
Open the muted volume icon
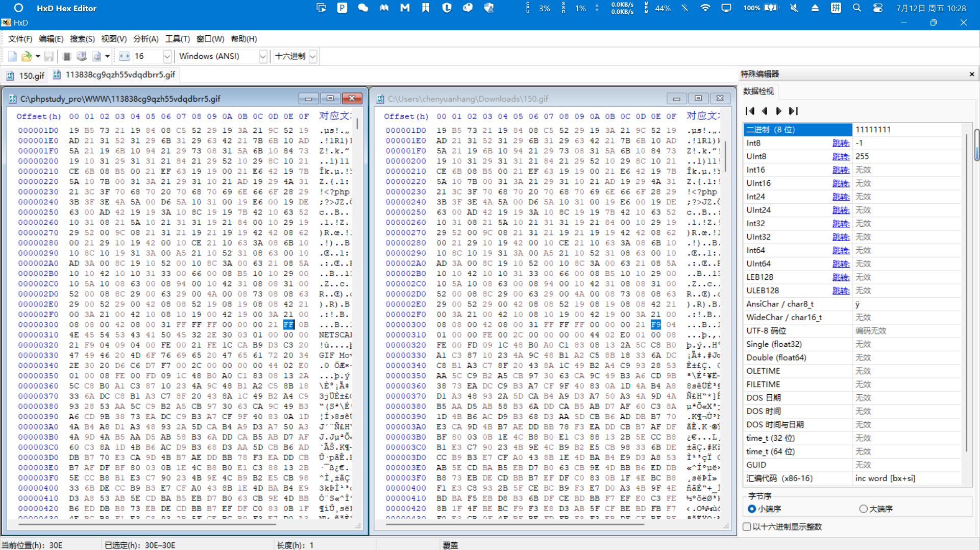[794, 8]
